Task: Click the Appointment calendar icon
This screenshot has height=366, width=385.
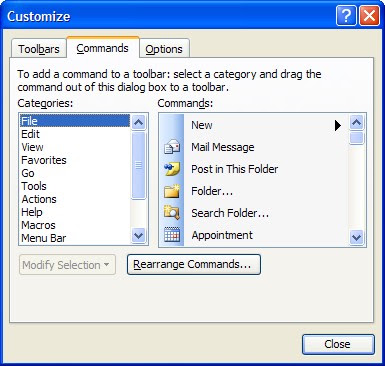Action: (172, 235)
